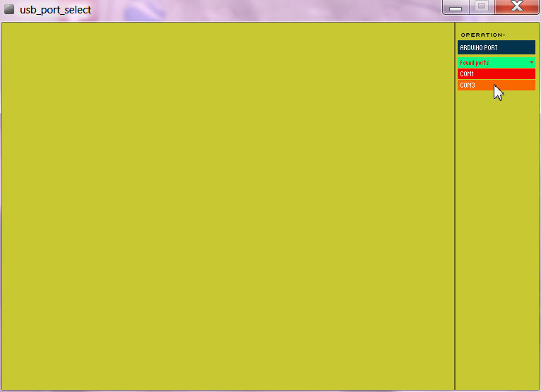Viewport: 541px width, 392px height.
Task: Open the Found ports dropdown
Action: (x=496, y=63)
